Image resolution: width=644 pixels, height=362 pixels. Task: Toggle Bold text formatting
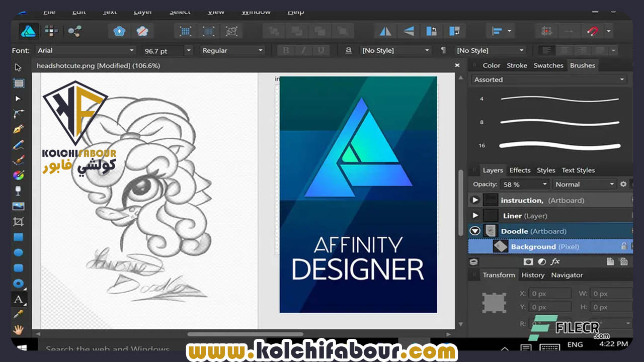[x=286, y=50]
